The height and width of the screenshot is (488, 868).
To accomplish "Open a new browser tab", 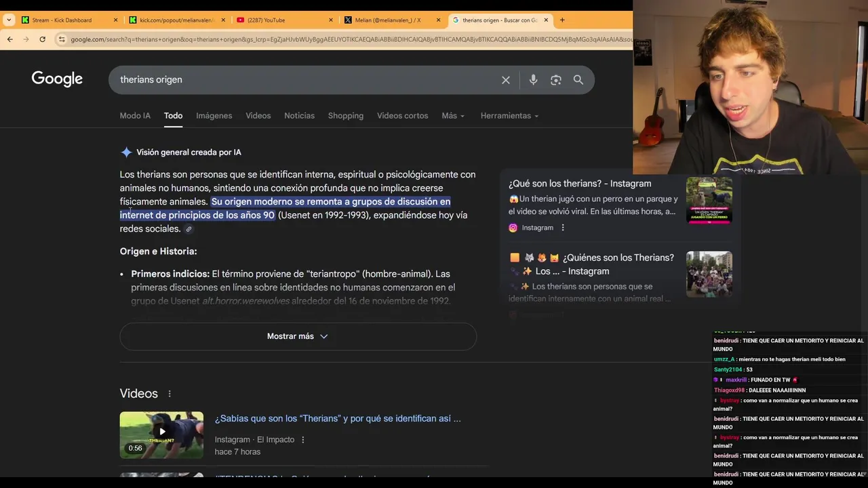I will pos(562,20).
